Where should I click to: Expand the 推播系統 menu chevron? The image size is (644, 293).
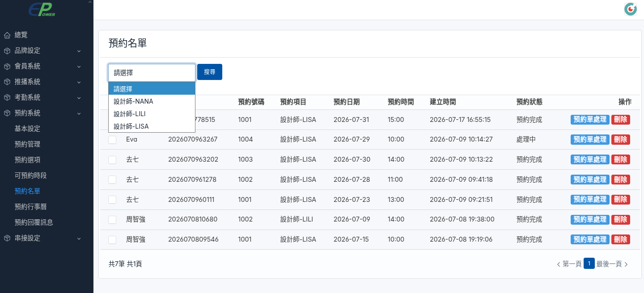tap(79, 82)
